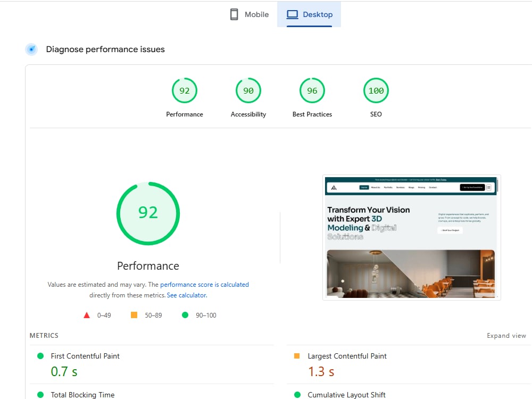The width and height of the screenshot is (532, 399).
Task: Click the Expand view toggle
Action: pyautogui.click(x=506, y=336)
